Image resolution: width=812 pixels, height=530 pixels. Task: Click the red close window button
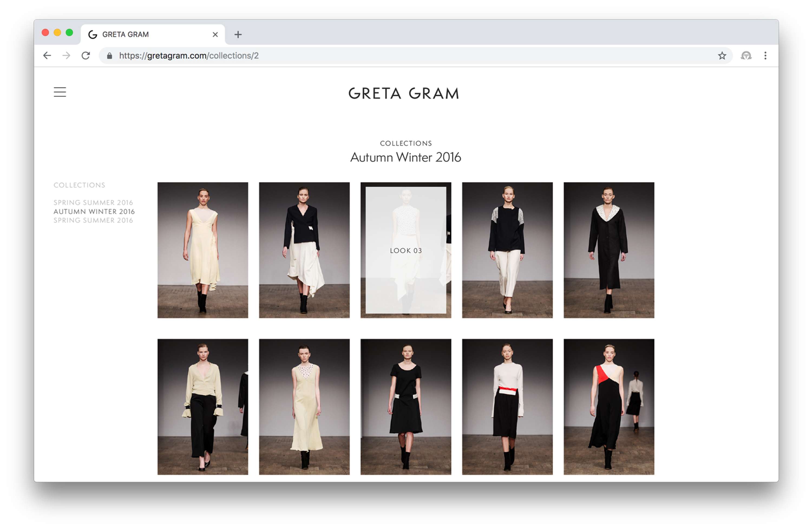[x=45, y=32]
